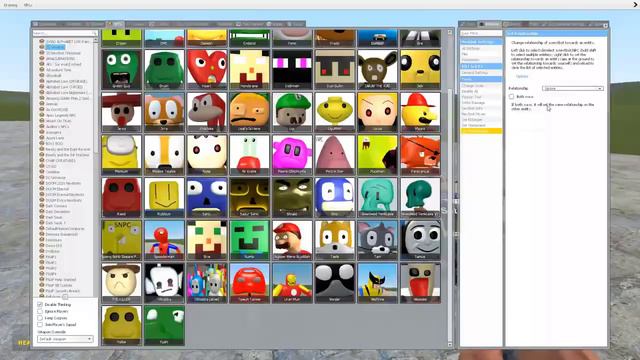
Task: Focus the tool search field in right panel
Action: pyautogui.click(x=481, y=33)
